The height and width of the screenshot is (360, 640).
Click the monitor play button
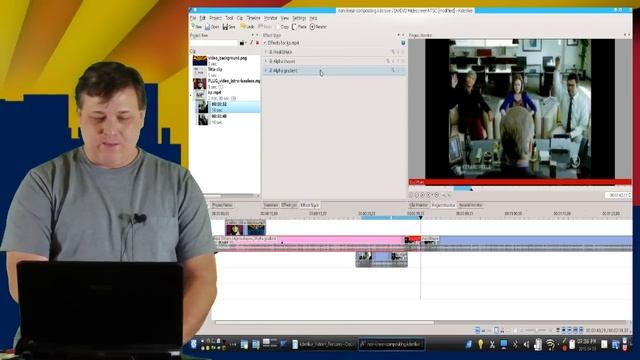[x=429, y=196]
